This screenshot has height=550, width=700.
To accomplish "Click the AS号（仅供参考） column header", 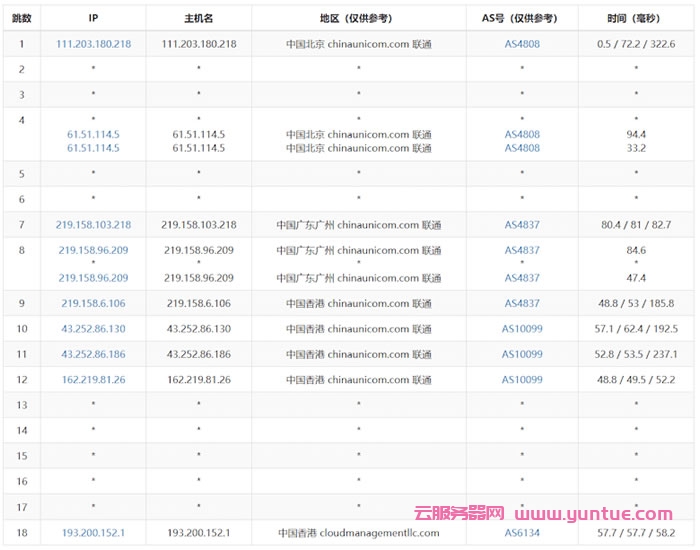I will point(521,18).
